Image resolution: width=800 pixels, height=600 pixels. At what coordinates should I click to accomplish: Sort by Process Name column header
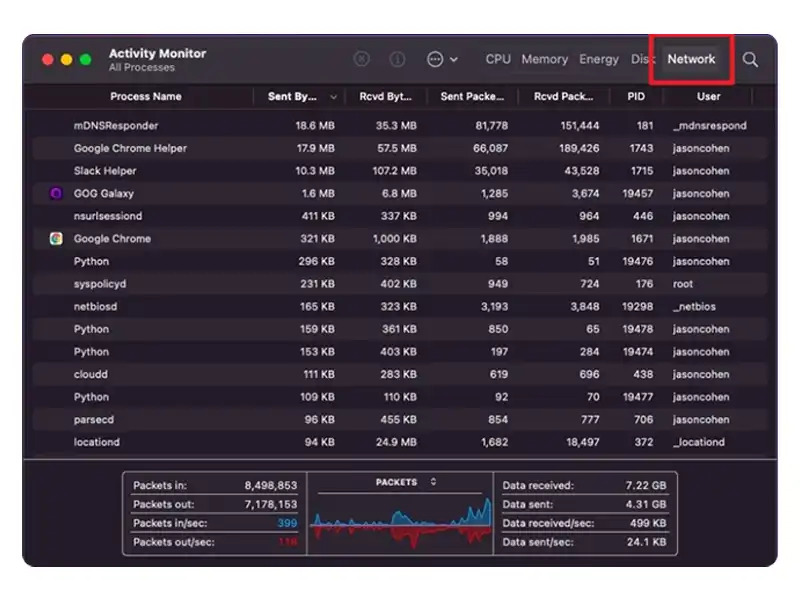(x=145, y=96)
